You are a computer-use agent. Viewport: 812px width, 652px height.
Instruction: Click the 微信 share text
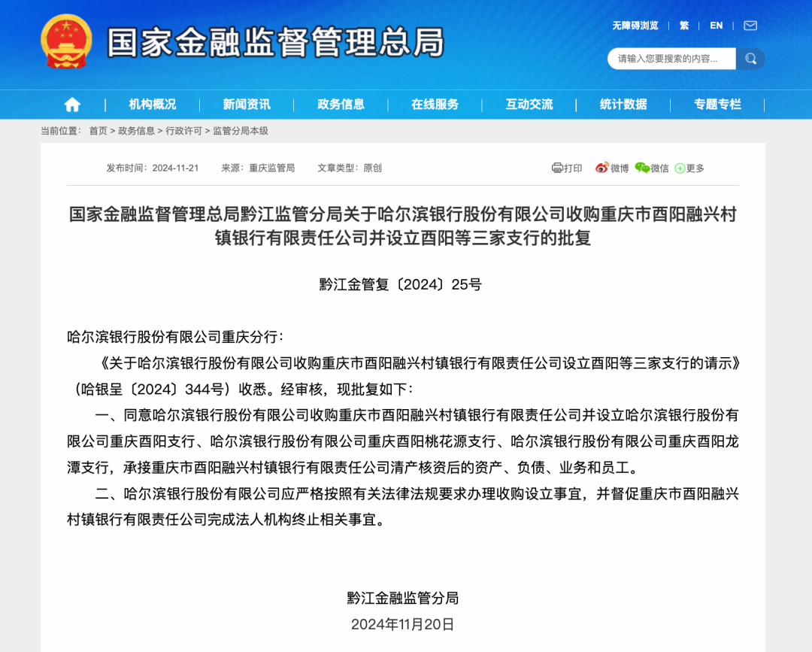click(x=660, y=168)
